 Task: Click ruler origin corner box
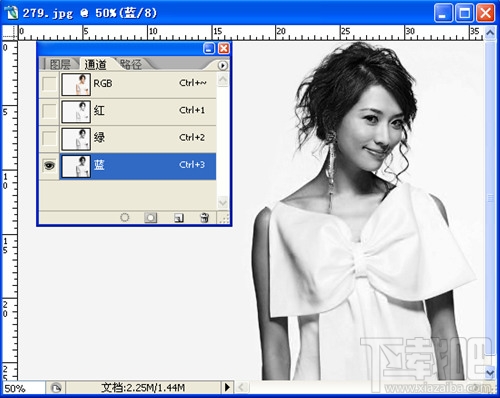point(10,33)
